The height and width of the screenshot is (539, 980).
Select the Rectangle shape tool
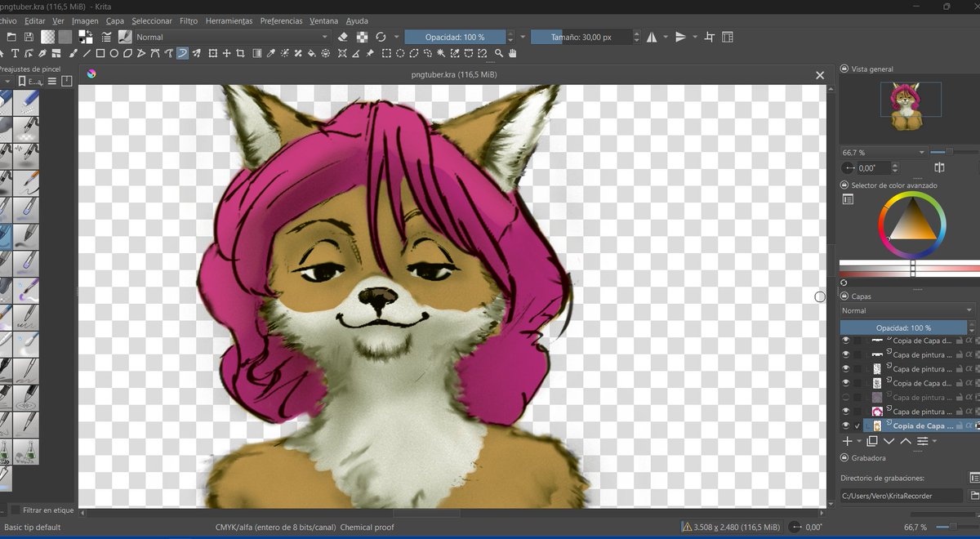click(x=100, y=53)
